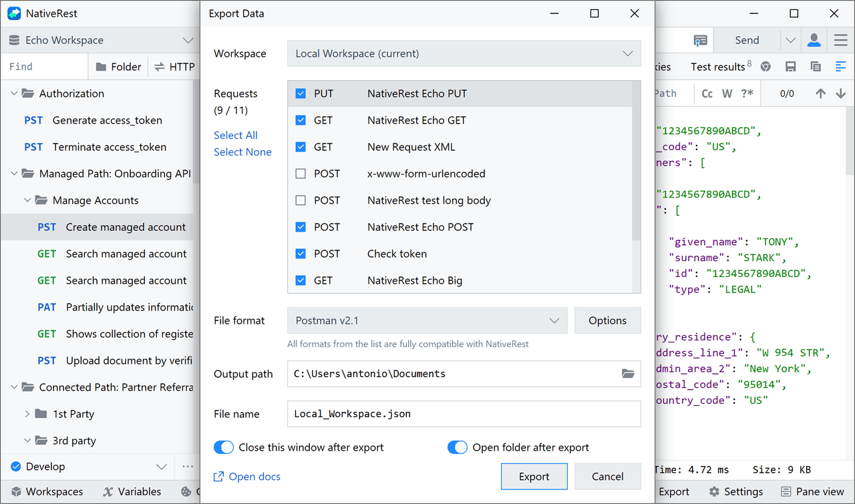
Task: Select Terminate access_token request
Action: tap(97, 147)
